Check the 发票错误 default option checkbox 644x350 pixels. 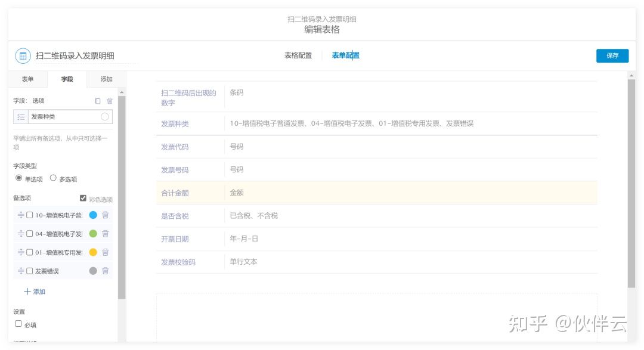[29, 271]
